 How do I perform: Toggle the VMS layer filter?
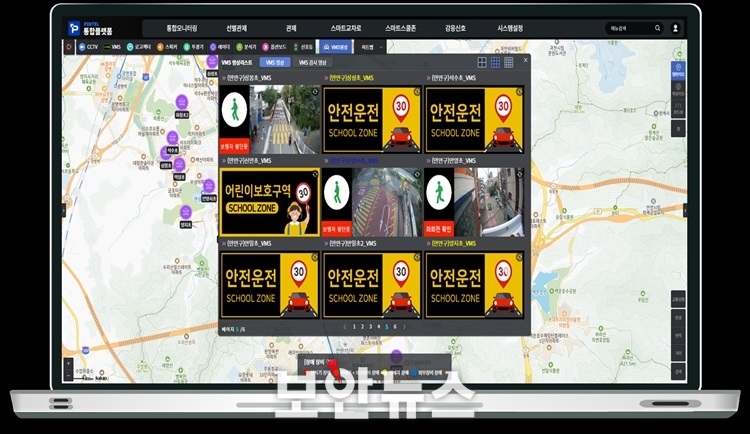click(x=114, y=46)
